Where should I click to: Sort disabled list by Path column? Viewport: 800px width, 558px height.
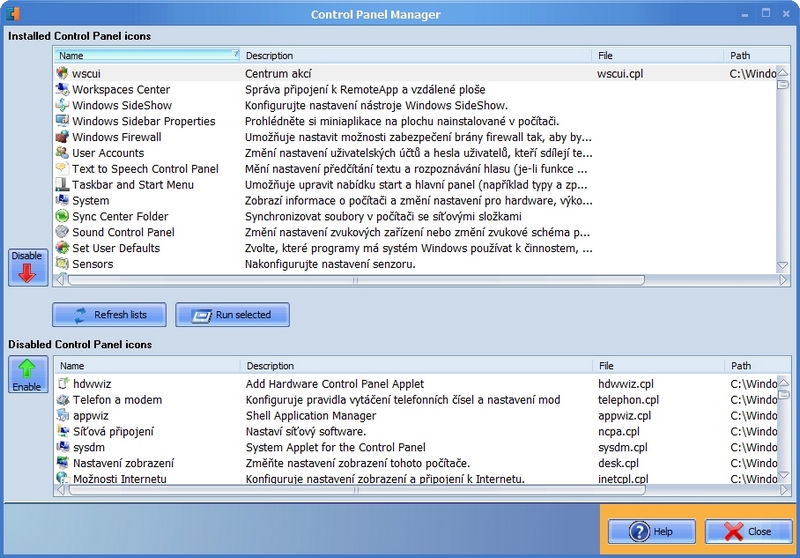click(758, 365)
